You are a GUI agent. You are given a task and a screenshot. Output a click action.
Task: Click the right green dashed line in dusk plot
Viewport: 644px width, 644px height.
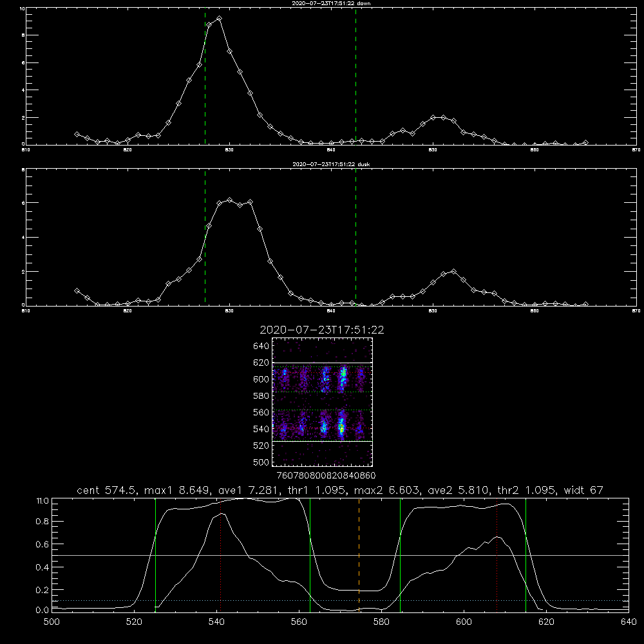pyautogui.click(x=355, y=237)
